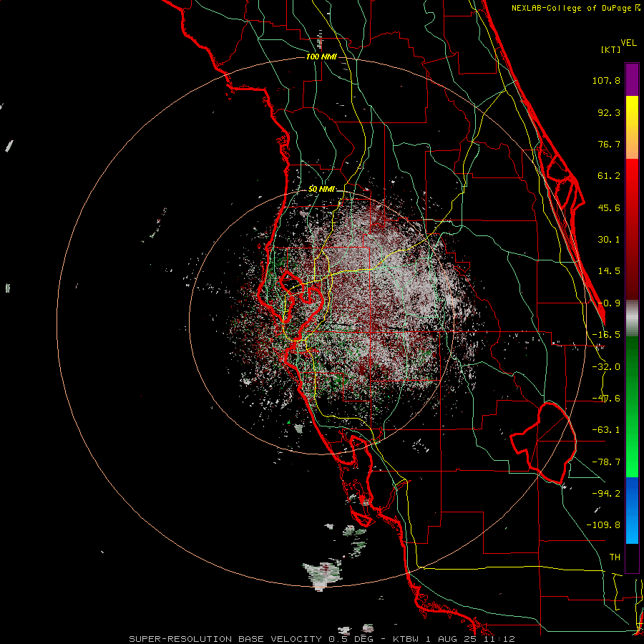This screenshot has height=644, width=644.
Task: Click the 100 NMI range ring label
Action: click(x=321, y=57)
